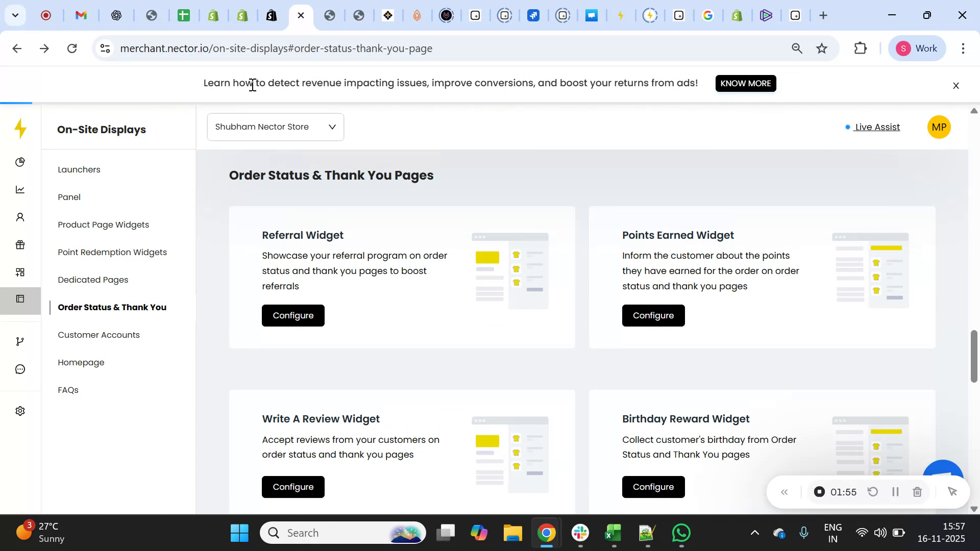Click the KNOW MORE banner button
The width and height of the screenshot is (980, 551).
[x=745, y=83]
